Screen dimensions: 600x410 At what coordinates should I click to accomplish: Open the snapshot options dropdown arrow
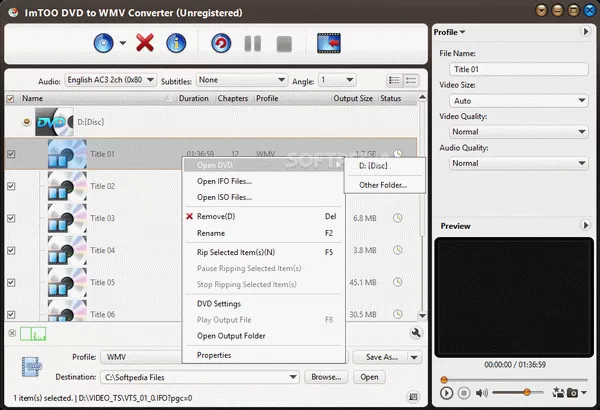click(584, 392)
